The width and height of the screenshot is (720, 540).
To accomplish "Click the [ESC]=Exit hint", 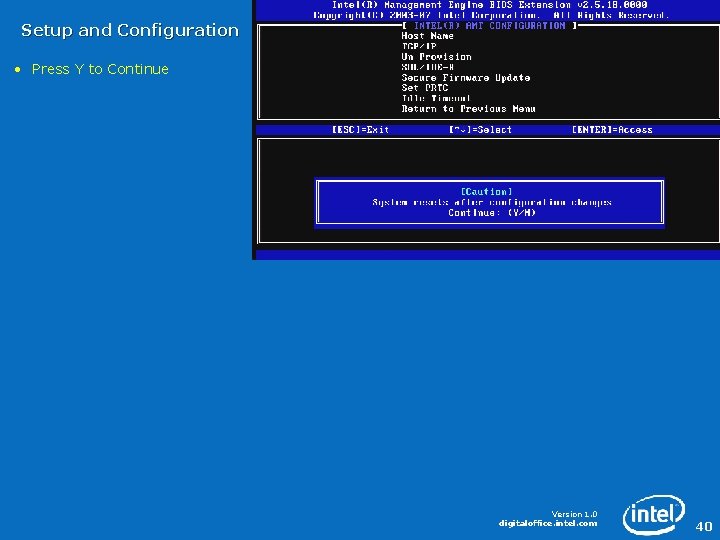I will click(x=360, y=130).
